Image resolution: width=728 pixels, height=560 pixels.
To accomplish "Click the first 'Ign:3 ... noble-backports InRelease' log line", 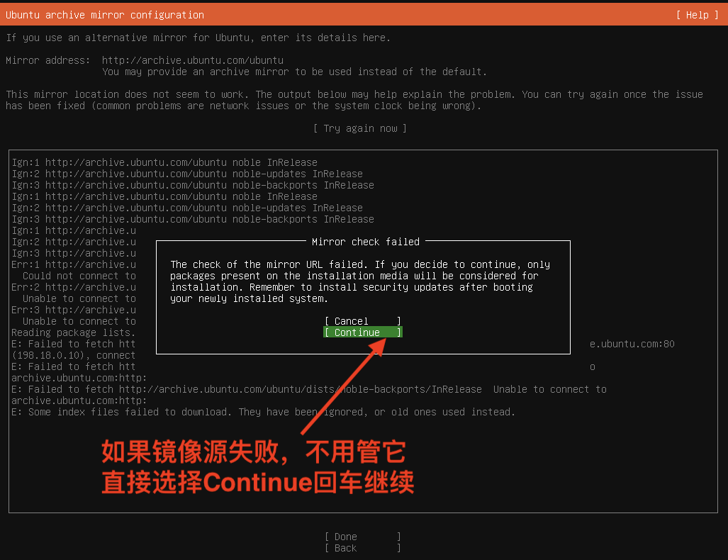I will (x=193, y=185).
